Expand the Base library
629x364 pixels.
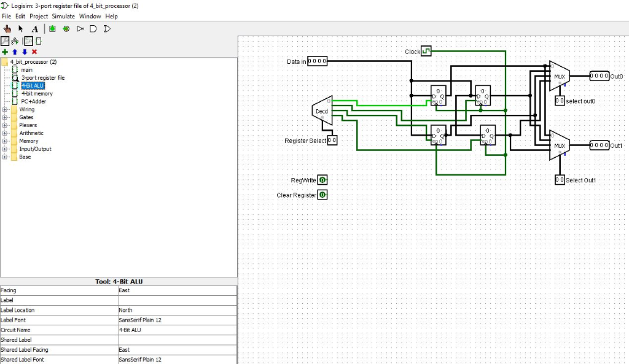click(x=5, y=157)
